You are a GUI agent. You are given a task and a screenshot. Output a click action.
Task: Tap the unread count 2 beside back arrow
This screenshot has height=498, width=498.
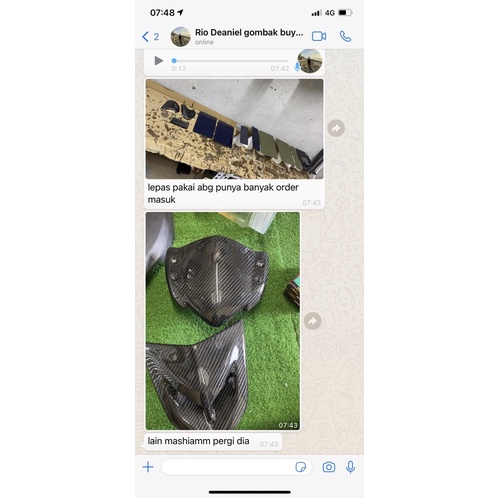click(156, 37)
